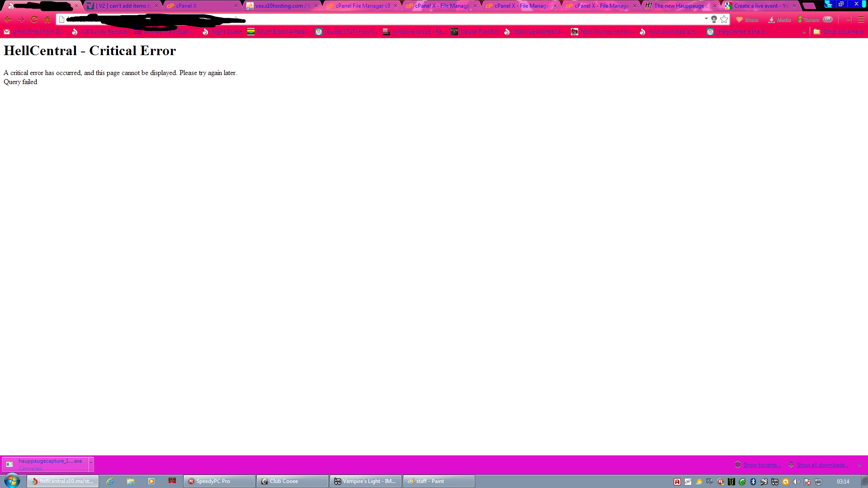Open the Share heart button
The height and width of the screenshot is (488, 868).
pyautogui.click(x=747, y=19)
